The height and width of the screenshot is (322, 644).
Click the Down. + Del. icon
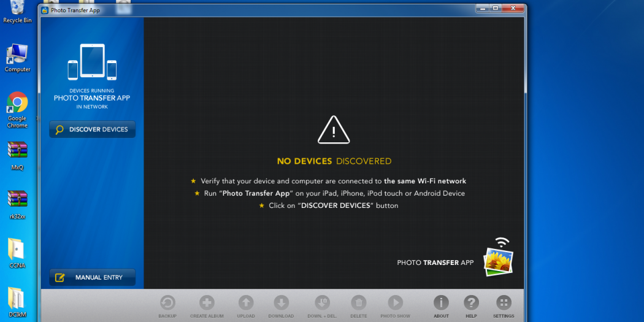[323, 303]
